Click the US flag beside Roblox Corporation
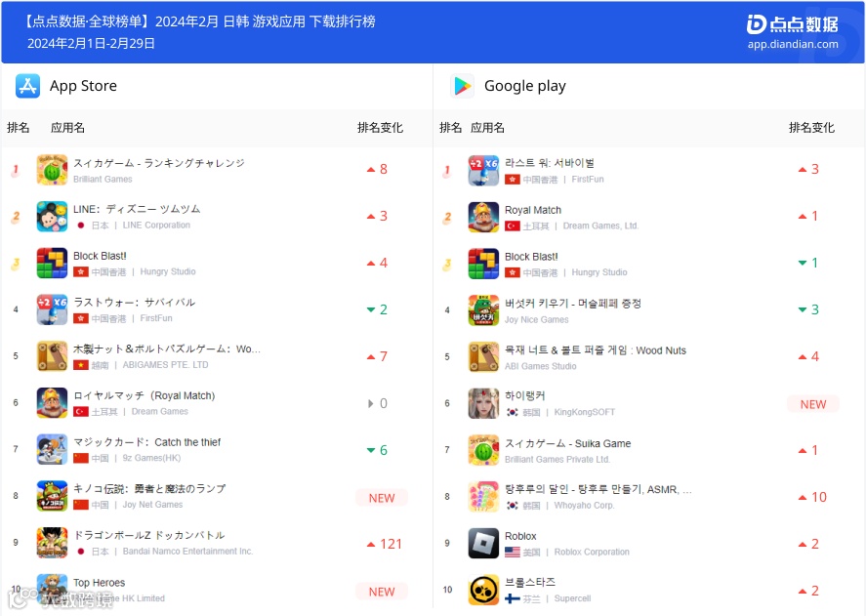The image size is (866, 616). point(512,552)
